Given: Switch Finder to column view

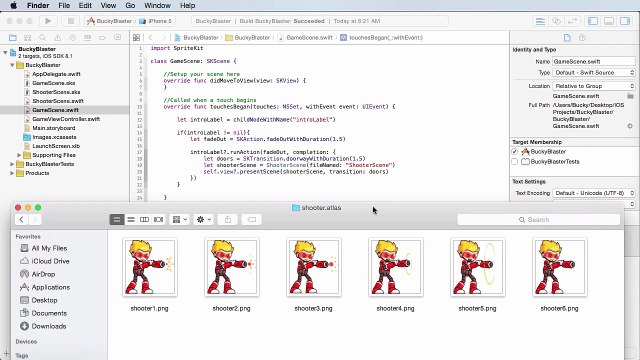Looking at the screenshot, I should pyautogui.click(x=144, y=220).
